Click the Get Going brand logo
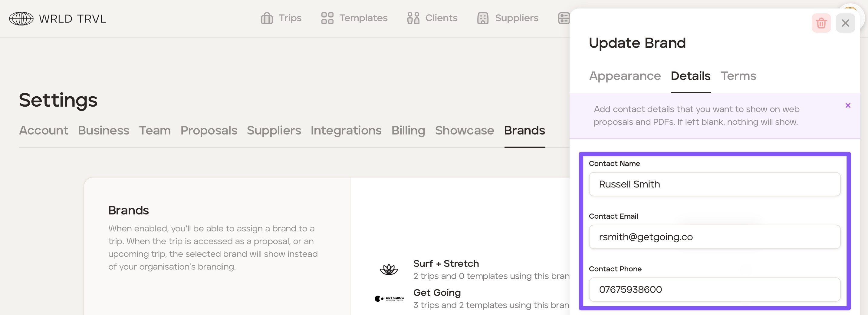 tap(389, 298)
